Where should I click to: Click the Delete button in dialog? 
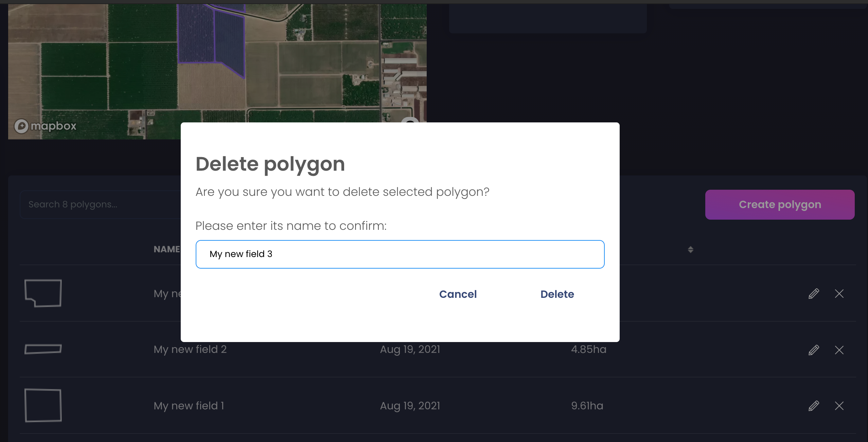tap(557, 294)
